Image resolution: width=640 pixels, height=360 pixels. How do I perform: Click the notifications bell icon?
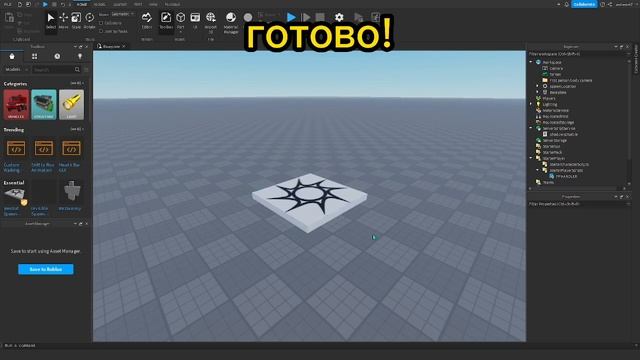(x=567, y=4)
